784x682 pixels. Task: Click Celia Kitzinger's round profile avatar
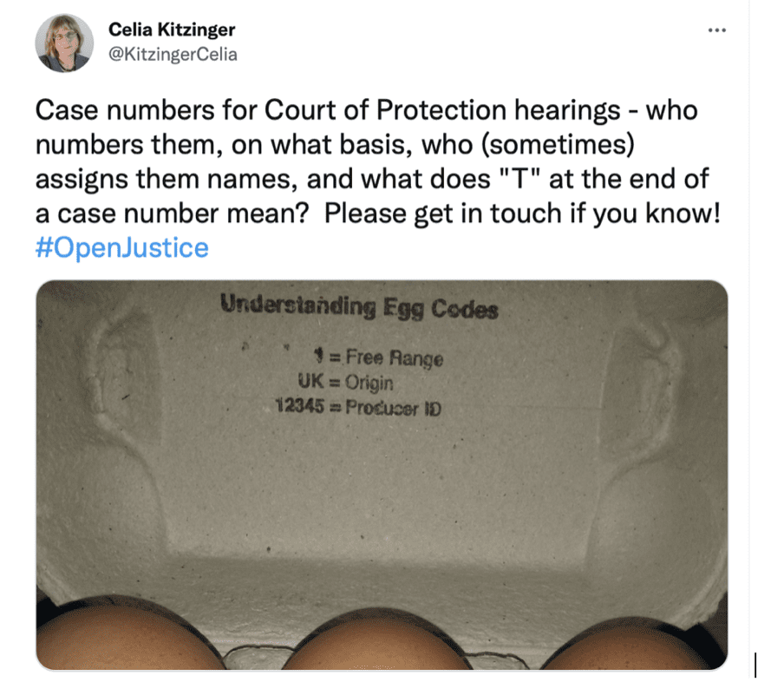(64, 43)
